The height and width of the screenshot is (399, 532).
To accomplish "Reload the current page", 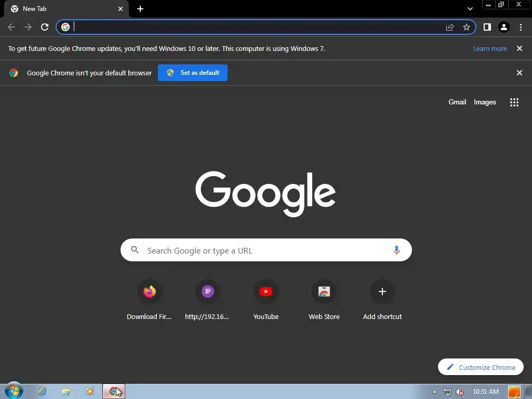I will point(45,27).
